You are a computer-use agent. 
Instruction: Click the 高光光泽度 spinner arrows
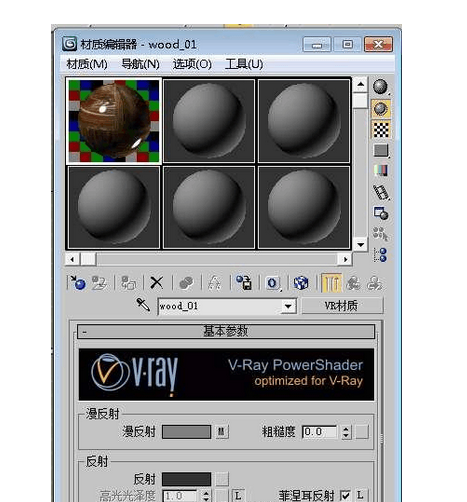click(x=206, y=496)
